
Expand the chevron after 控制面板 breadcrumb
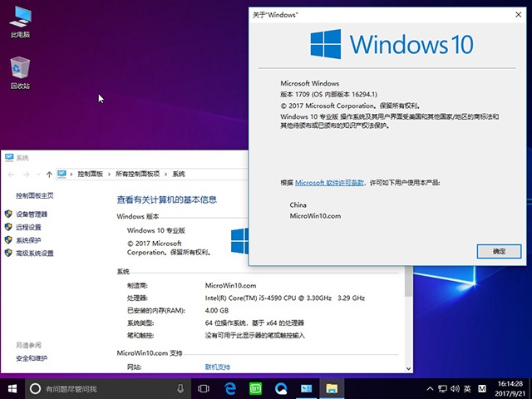click(109, 174)
